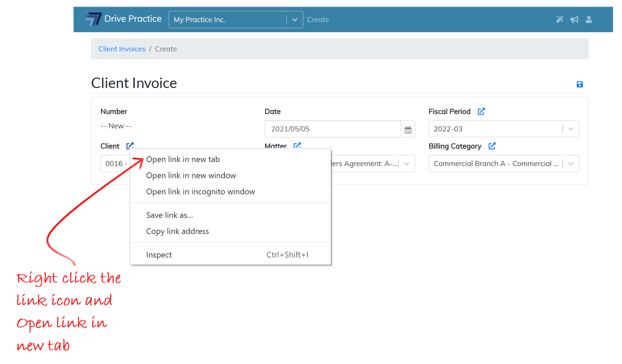The width and height of the screenshot is (622, 364).
Task: Open the magic wand tool icon
Action: tap(559, 19)
